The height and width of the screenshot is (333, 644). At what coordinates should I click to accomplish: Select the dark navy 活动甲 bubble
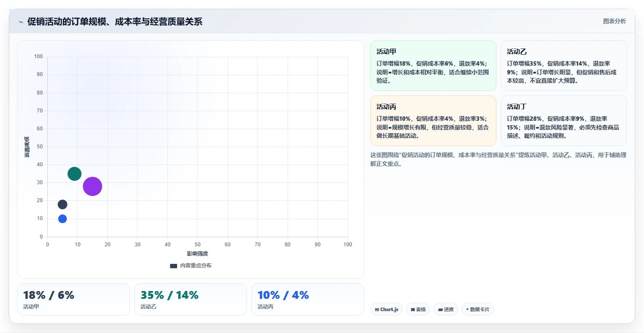pyautogui.click(x=63, y=204)
